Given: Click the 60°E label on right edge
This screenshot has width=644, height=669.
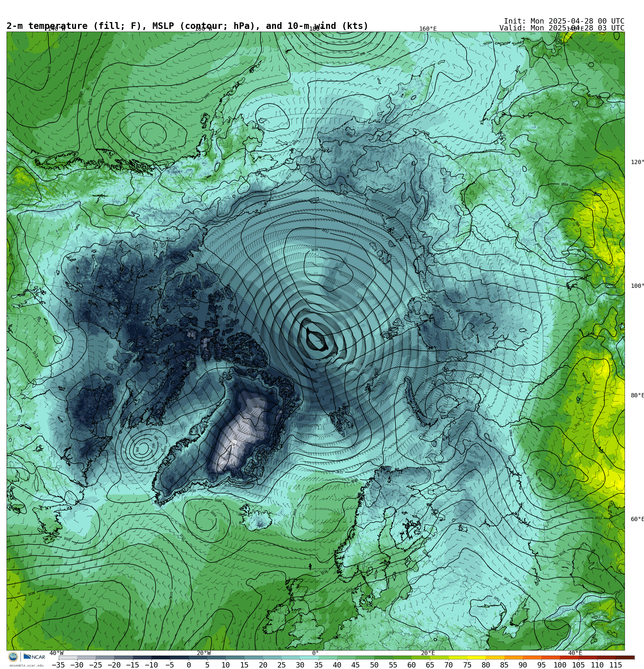Looking at the screenshot, I should point(637,519).
